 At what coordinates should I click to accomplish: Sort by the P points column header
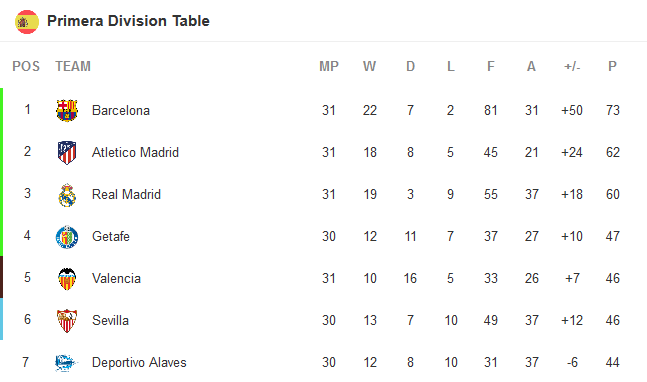click(x=612, y=66)
